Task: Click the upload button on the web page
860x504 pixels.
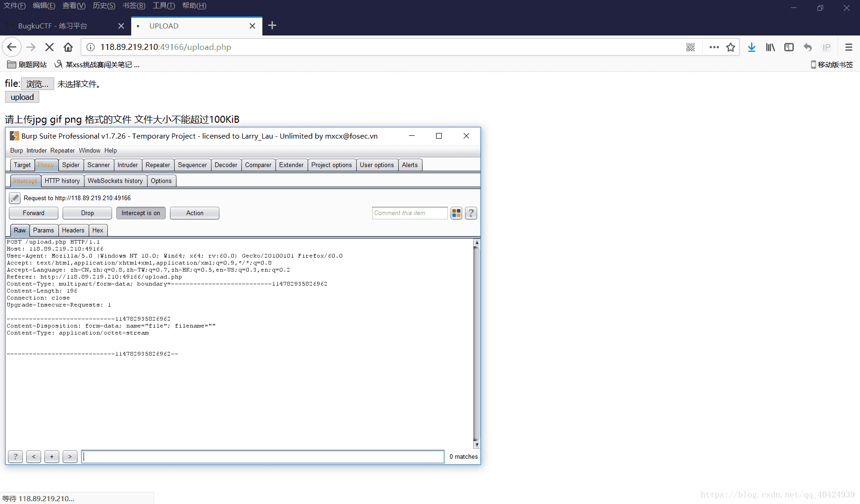Action: click(22, 97)
